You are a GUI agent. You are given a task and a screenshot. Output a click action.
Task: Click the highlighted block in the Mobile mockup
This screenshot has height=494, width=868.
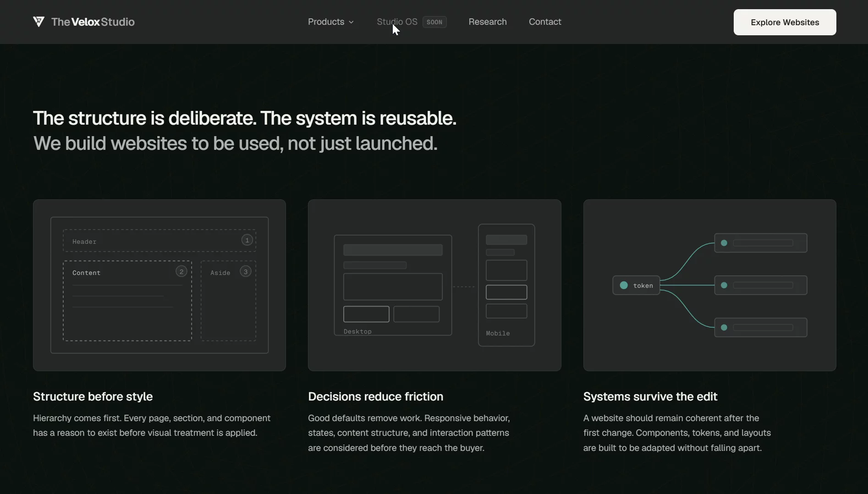(x=506, y=292)
